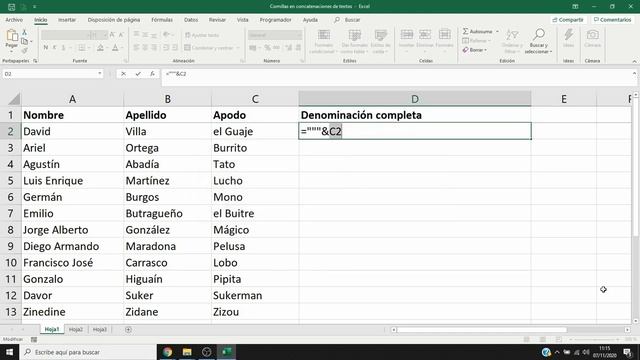Cancel the formula with the X icon

tap(123, 74)
